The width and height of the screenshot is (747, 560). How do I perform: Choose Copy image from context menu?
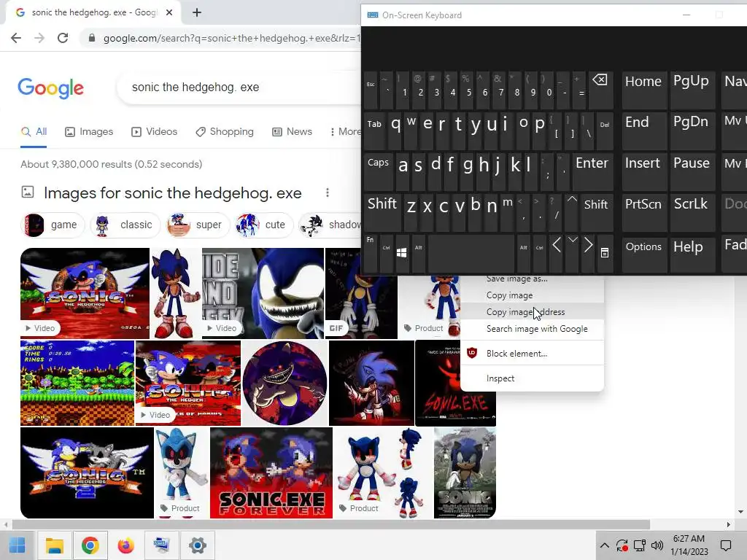[532, 295]
